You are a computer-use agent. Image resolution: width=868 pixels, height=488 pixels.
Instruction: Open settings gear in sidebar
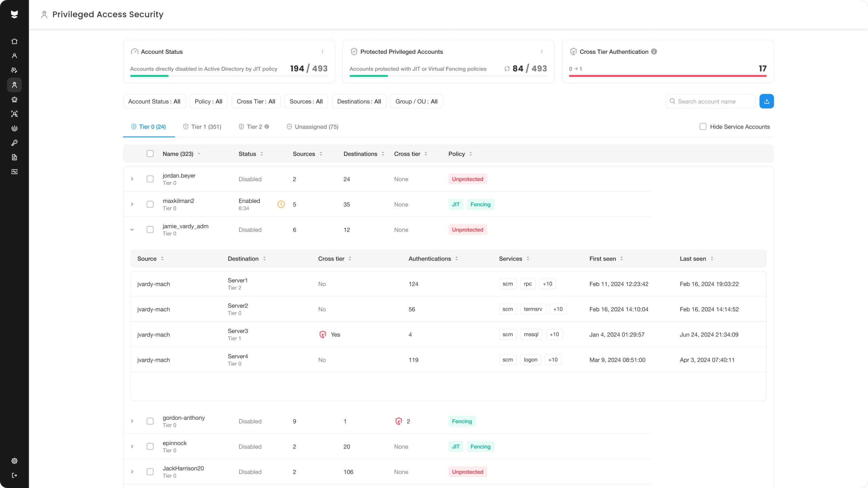click(14, 461)
